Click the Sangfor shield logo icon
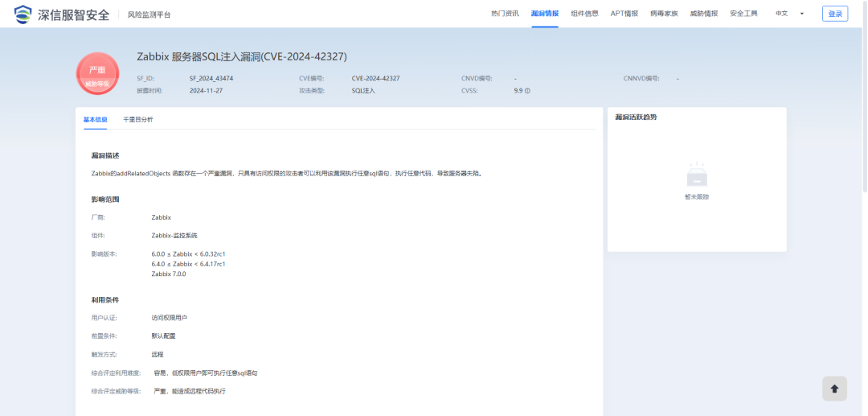The height and width of the screenshot is (416, 868). [23, 14]
